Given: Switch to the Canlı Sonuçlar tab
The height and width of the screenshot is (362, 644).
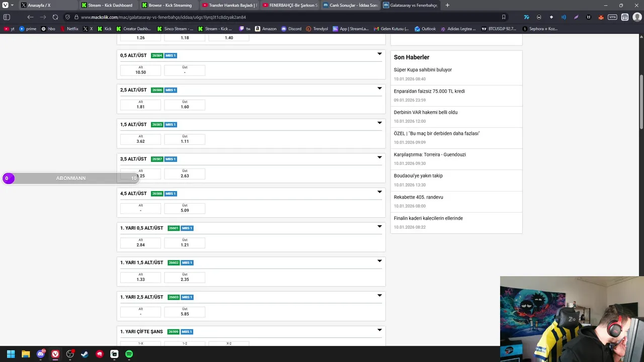Looking at the screenshot, I should [x=350, y=5].
